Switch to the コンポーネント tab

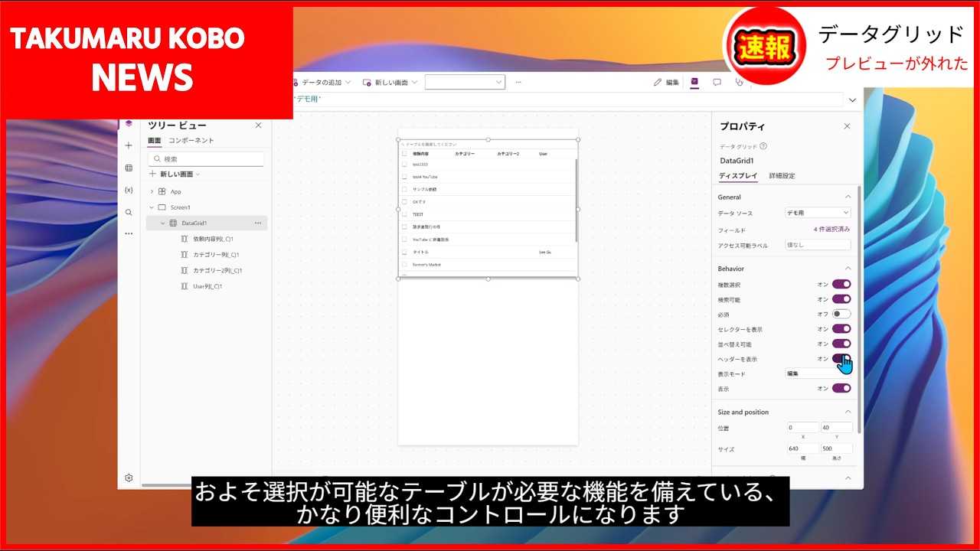(191, 140)
